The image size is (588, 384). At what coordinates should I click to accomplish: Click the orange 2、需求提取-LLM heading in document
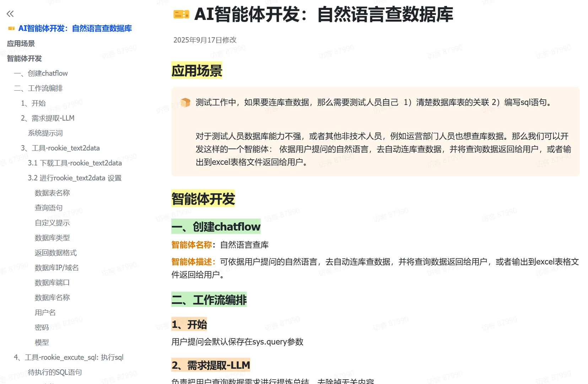pos(211,365)
